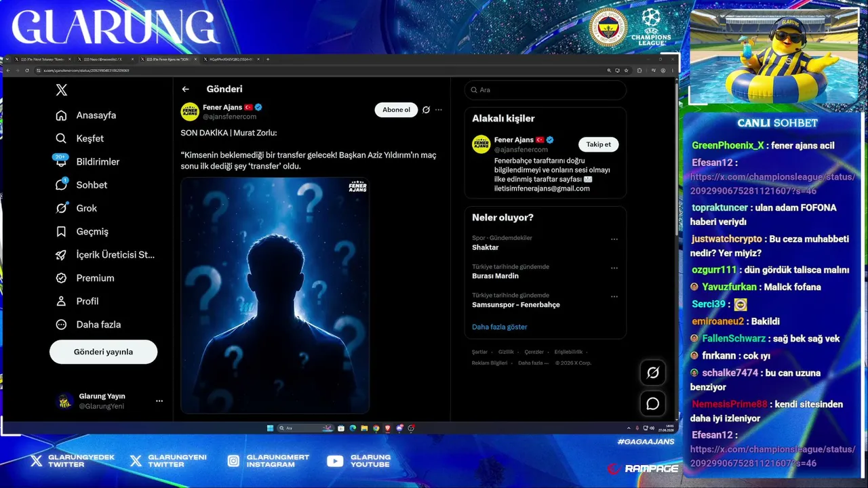
Task: Open Grok from the sidebar
Action: pyautogui.click(x=76, y=208)
